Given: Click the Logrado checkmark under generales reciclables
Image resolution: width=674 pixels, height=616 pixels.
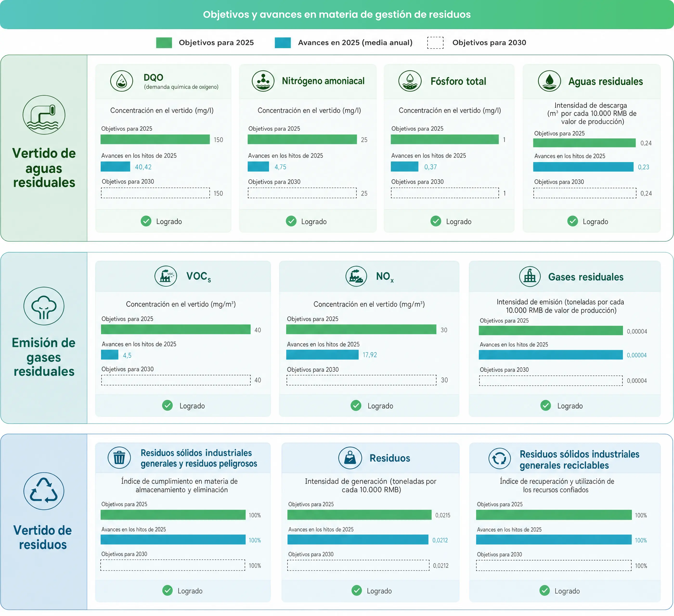Looking at the screenshot, I should 544,590.
